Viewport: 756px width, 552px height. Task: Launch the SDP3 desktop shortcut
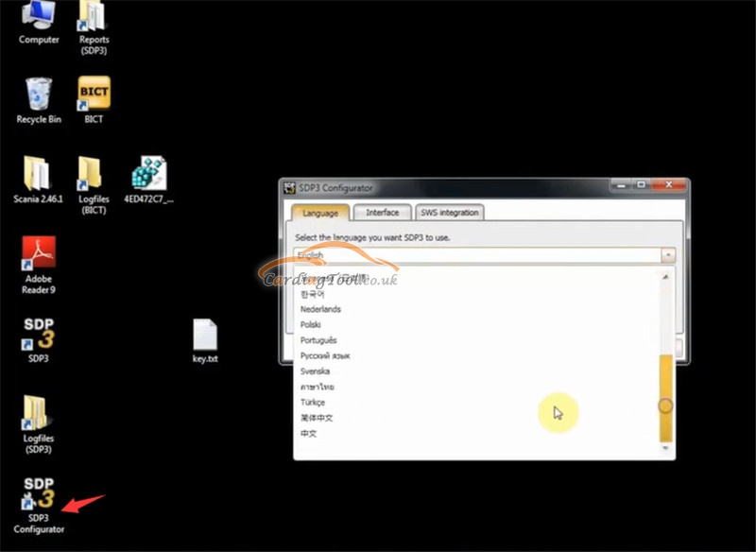(38, 340)
